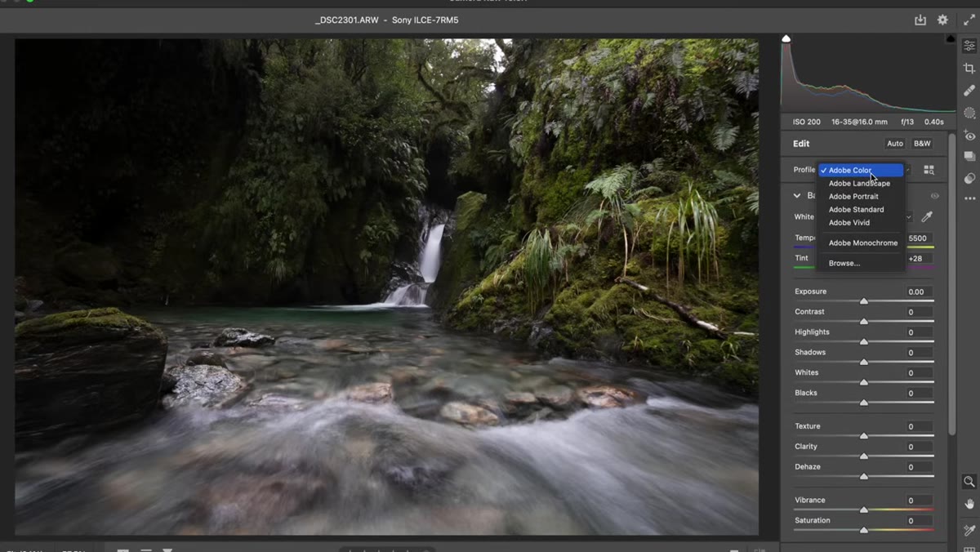980x552 pixels.
Task: Toggle the color sampler eyedropper tool
Action: 969,530
